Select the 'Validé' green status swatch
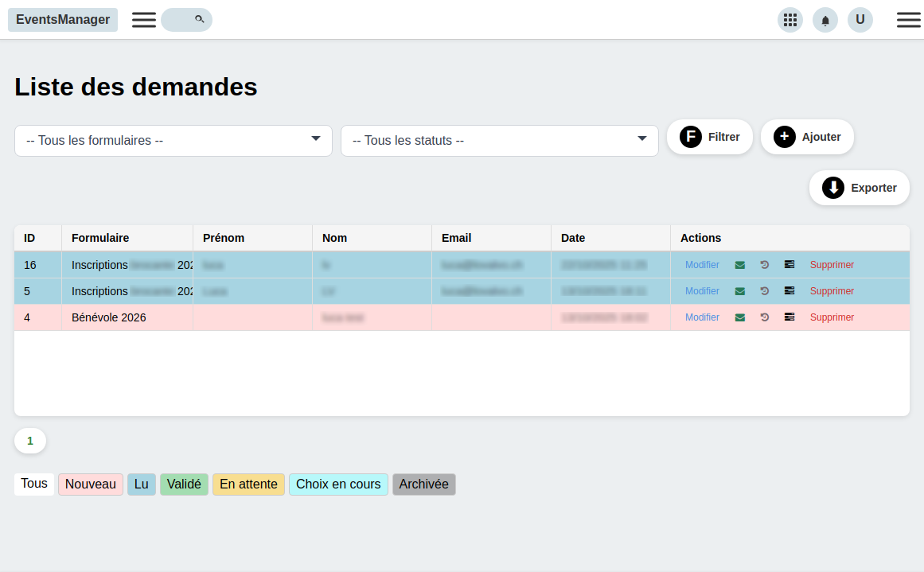Viewport: 924px width, 572px height. (184, 484)
